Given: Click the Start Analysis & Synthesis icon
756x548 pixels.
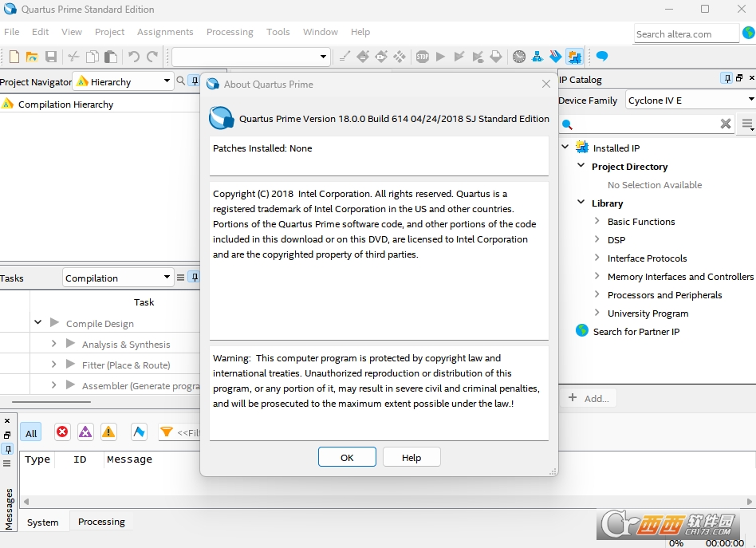Looking at the screenshot, I should click(x=459, y=57).
